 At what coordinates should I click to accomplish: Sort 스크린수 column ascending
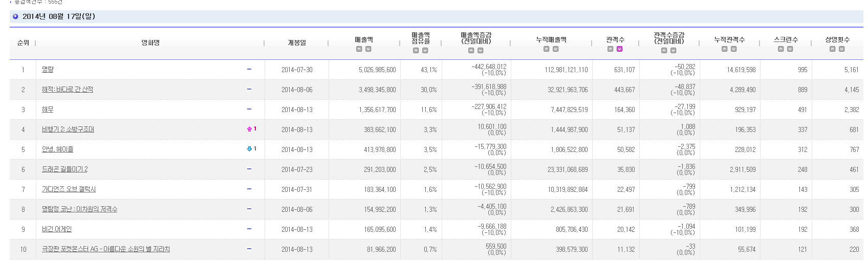point(781,49)
